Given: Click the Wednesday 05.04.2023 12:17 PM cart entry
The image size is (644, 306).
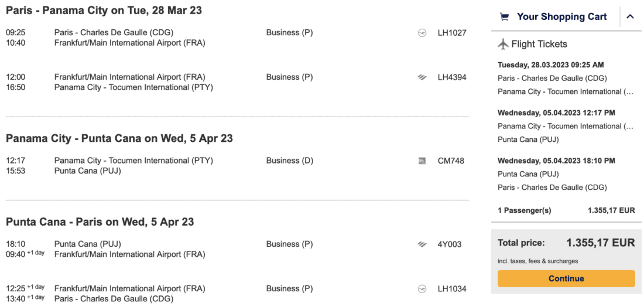Looking at the screenshot, I should [x=556, y=113].
